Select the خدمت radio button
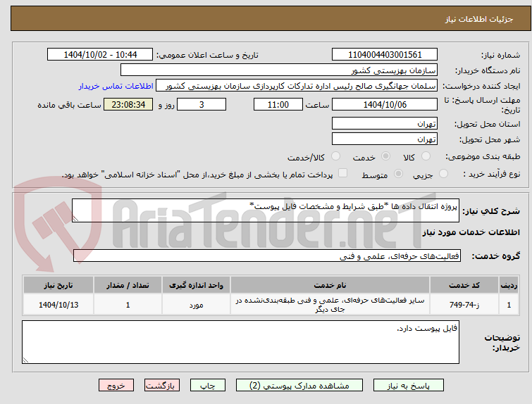This screenshot has width=532, height=404. pyautogui.click(x=385, y=156)
